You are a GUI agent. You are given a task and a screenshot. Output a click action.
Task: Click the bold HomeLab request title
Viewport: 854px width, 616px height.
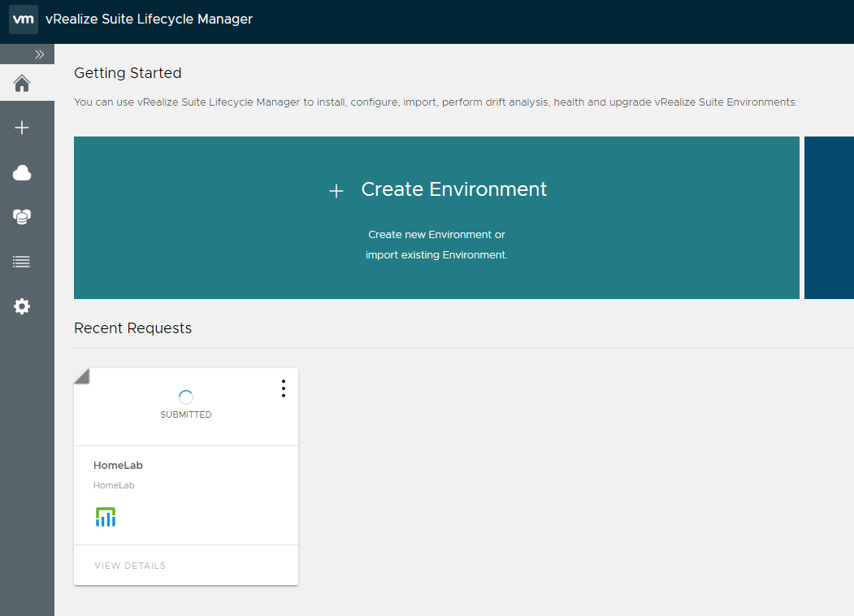119,466
